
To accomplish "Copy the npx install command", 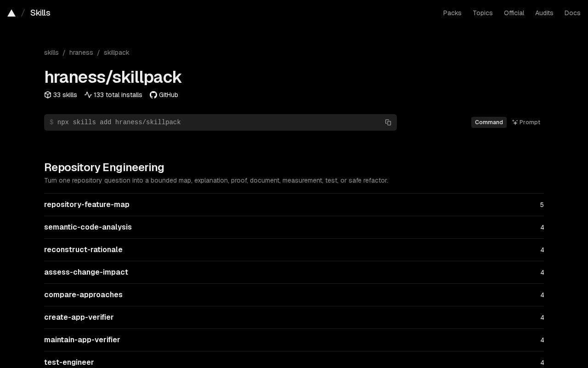I will [388, 122].
